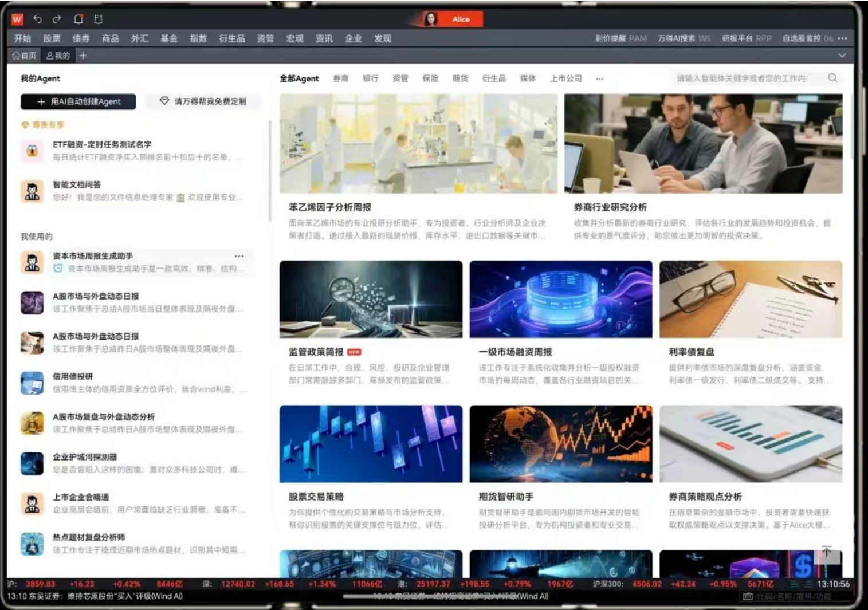The image size is (868, 610).
Task: Click the ETF融资 agent's avatar icon
Action: (32, 151)
